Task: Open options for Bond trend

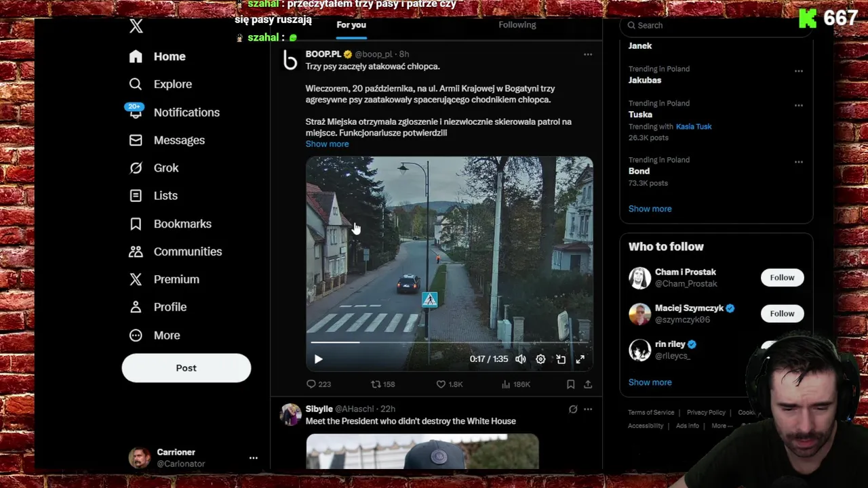Action: 799,162
